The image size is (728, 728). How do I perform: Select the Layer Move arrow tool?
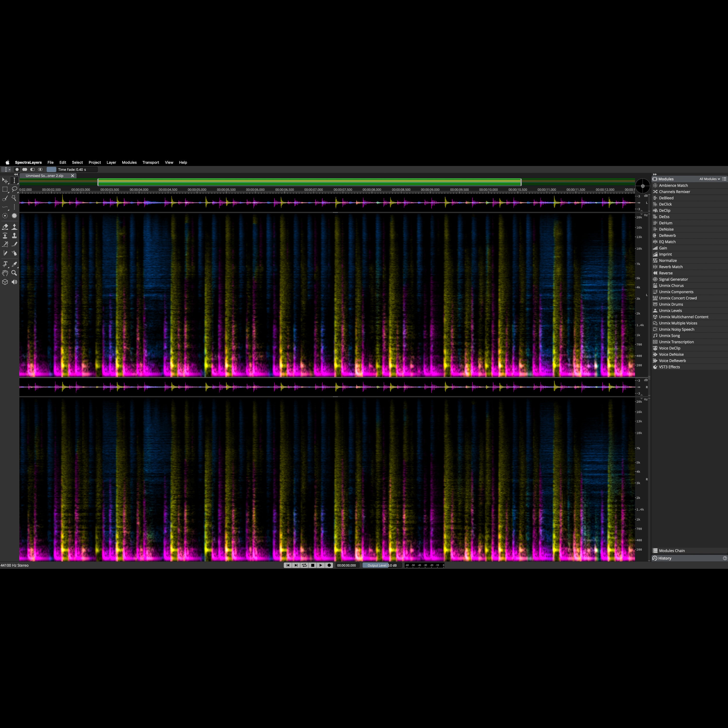tap(5, 181)
